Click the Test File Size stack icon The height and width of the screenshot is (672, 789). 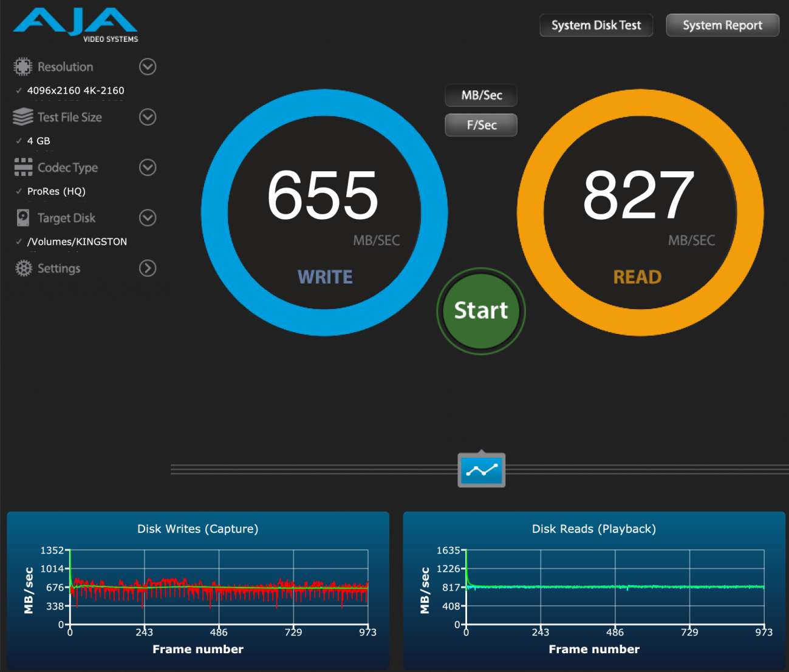point(23,117)
